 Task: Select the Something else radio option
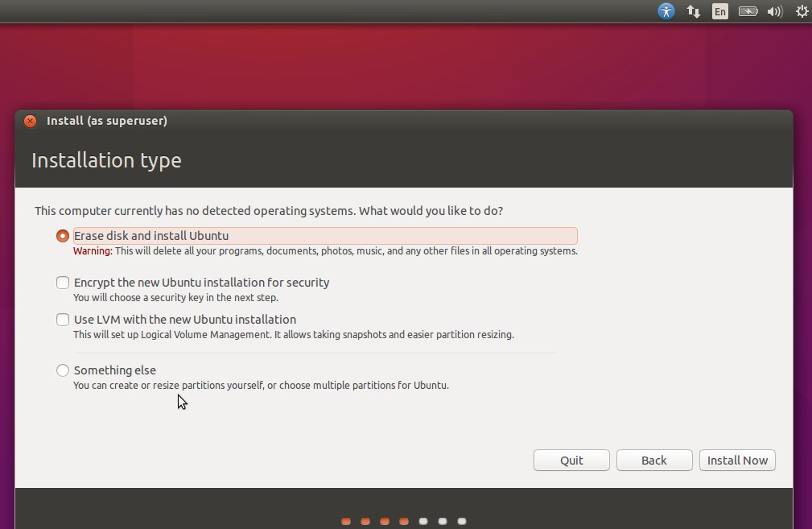[63, 370]
